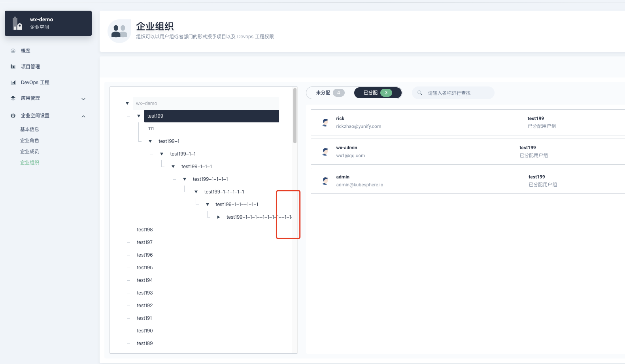Select the test192 tree node
The image size is (625, 364).
(x=145, y=306)
